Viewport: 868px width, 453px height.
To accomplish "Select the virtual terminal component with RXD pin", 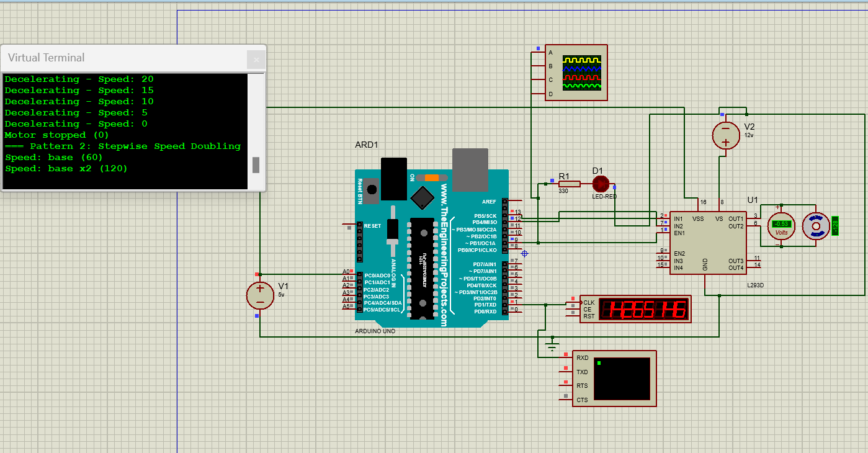I will (x=614, y=378).
